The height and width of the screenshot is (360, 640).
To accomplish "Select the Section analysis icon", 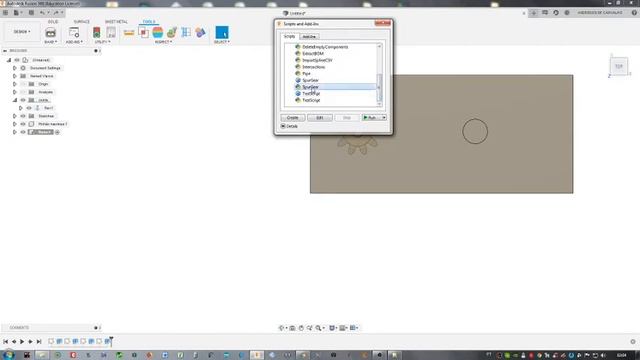I will (x=186, y=32).
